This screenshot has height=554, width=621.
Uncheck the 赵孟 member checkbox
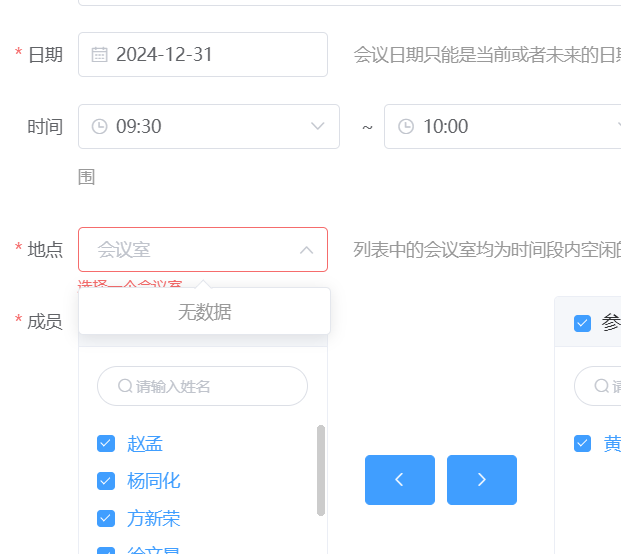(x=106, y=444)
